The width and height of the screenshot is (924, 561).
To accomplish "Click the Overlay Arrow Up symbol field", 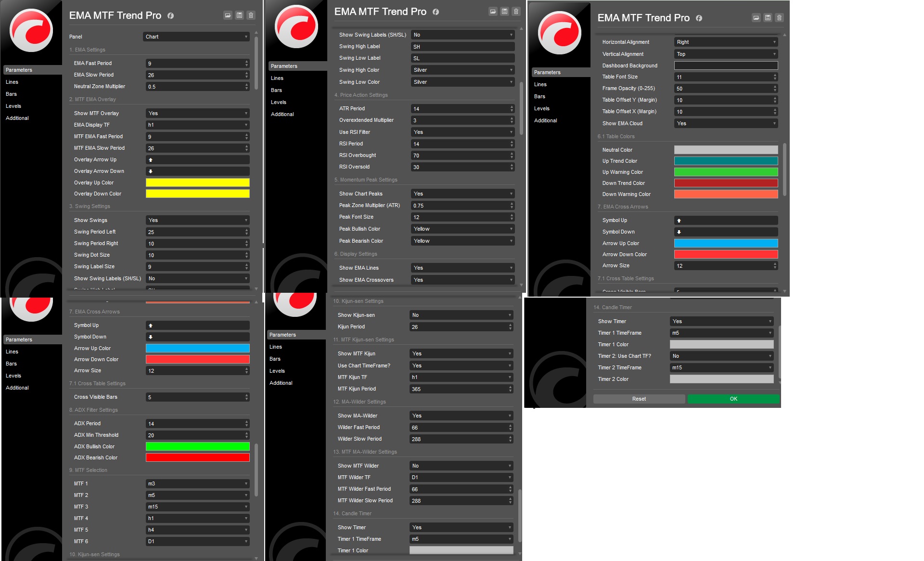I will click(x=197, y=159).
